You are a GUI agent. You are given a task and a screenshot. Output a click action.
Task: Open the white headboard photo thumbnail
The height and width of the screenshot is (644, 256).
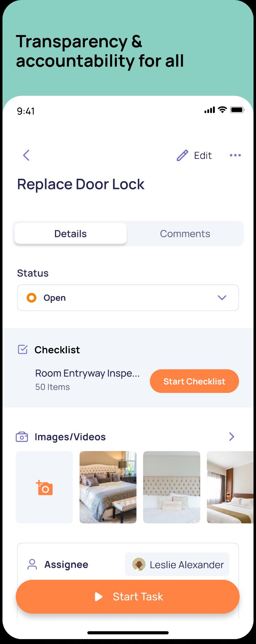[x=171, y=487]
